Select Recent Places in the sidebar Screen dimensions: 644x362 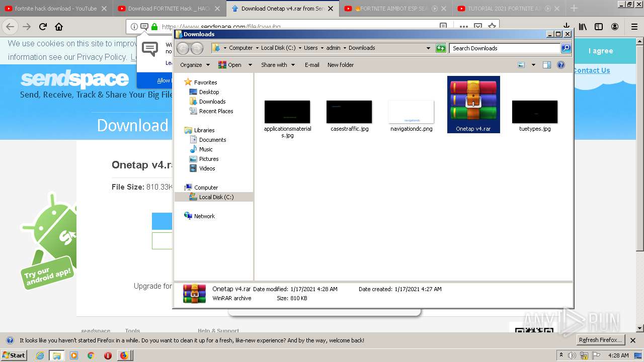tap(216, 111)
